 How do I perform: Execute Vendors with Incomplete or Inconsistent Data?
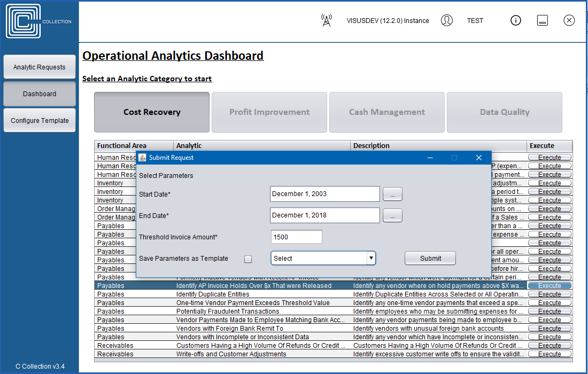(x=550, y=337)
